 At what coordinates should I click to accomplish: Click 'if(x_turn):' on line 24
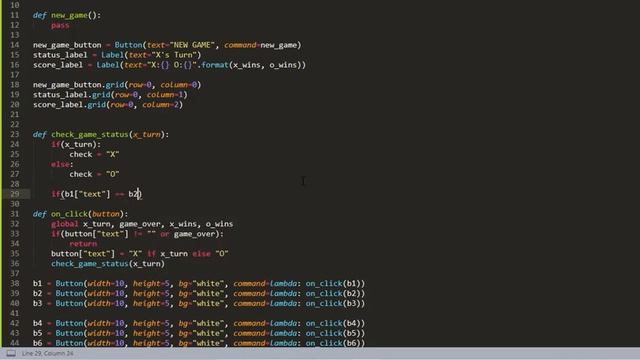click(76, 144)
